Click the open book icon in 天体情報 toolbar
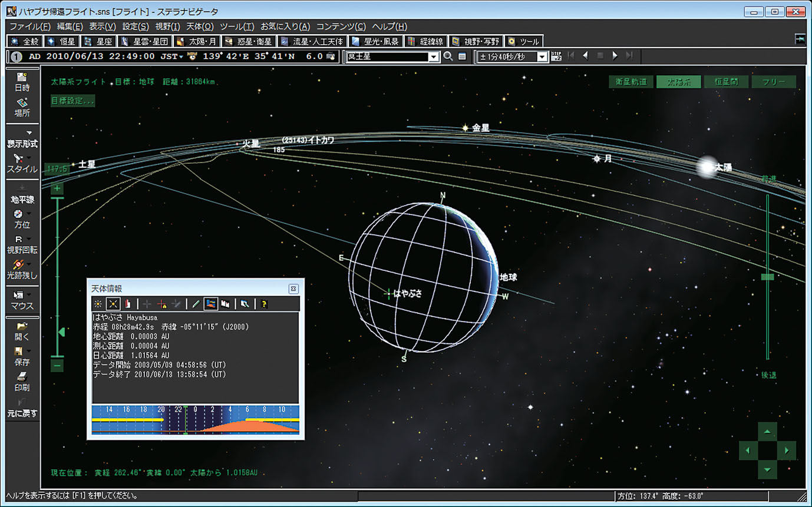The width and height of the screenshot is (812, 507). point(225,304)
